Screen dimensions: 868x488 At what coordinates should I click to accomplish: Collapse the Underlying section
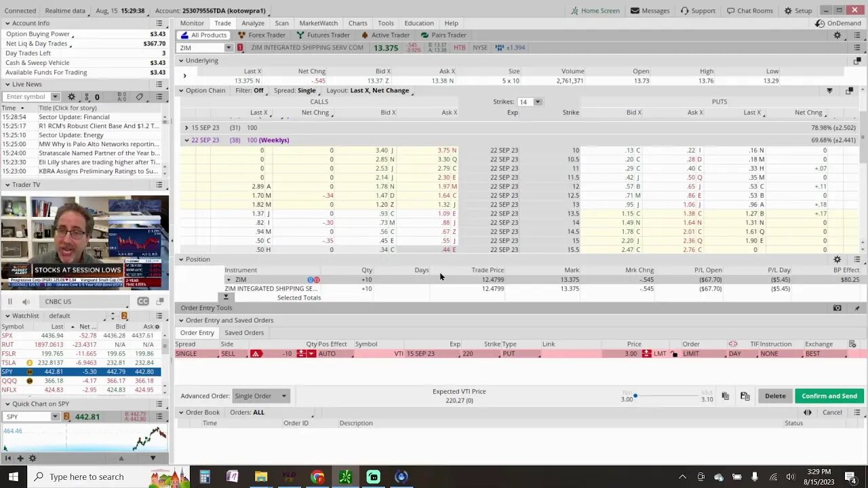(x=181, y=61)
